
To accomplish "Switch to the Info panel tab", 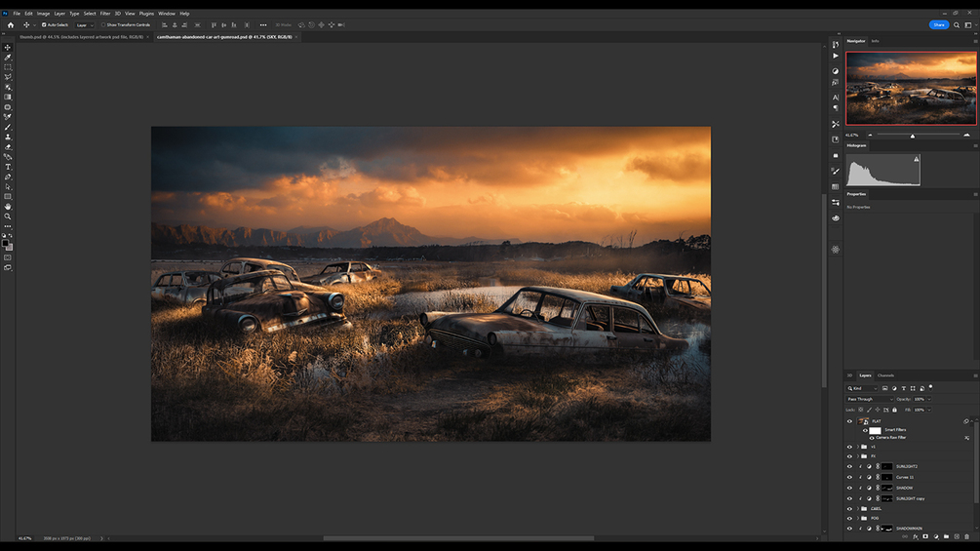I will pos(875,41).
